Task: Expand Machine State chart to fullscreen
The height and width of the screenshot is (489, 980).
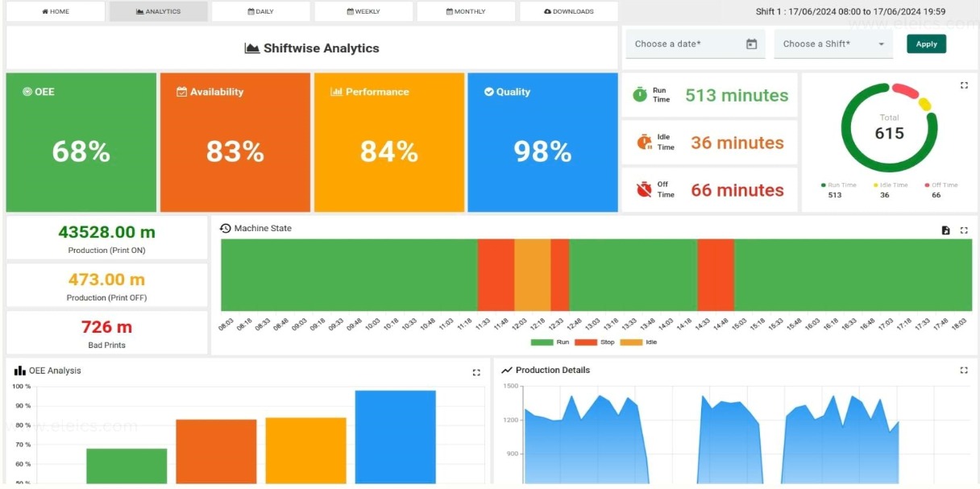Action: click(964, 230)
